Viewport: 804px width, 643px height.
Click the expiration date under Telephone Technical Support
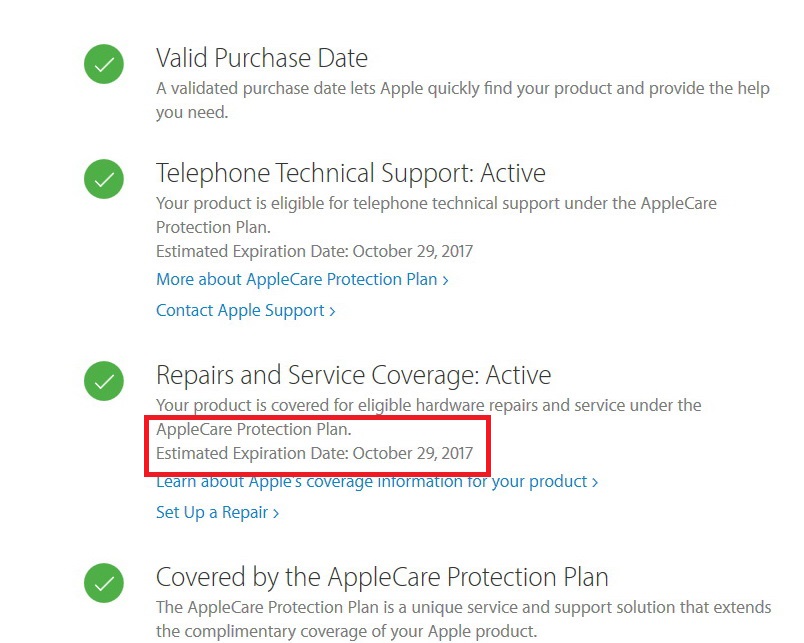pos(314,252)
